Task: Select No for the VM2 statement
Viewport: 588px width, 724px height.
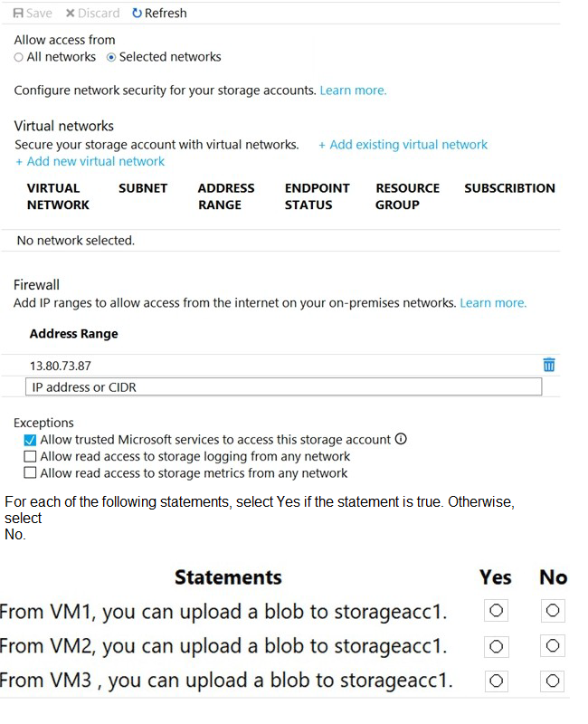Action: point(553,646)
